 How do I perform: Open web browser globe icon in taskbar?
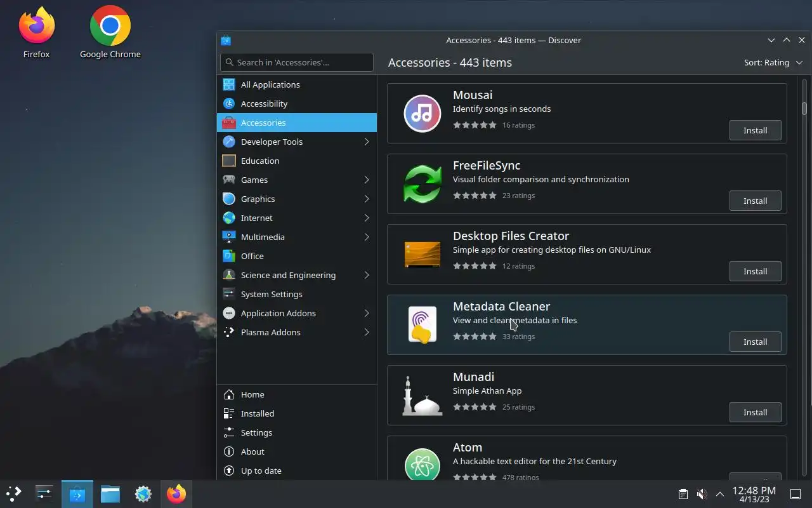(143, 493)
